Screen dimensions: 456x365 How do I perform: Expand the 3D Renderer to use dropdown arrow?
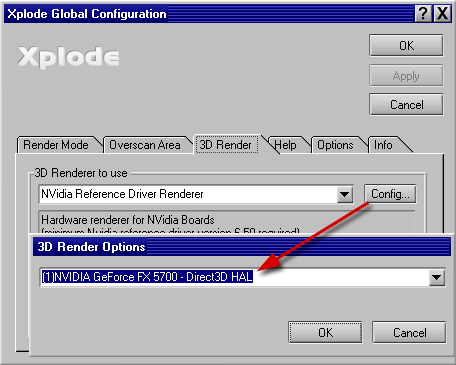(344, 194)
